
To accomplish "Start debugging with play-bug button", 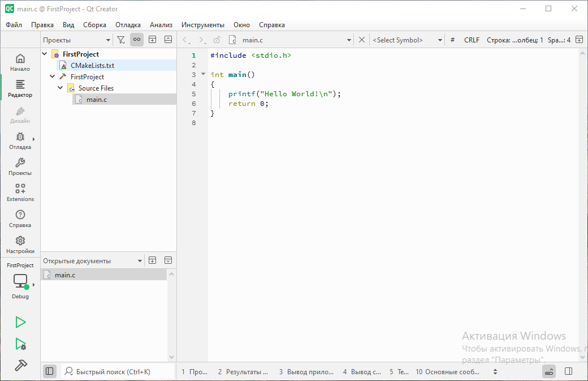I will (x=20, y=344).
